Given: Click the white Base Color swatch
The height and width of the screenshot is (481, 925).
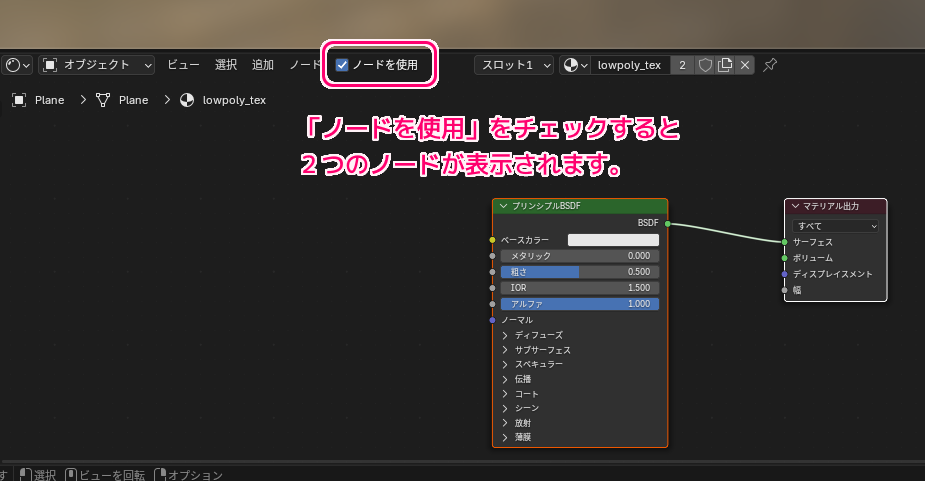Looking at the screenshot, I should 613,240.
